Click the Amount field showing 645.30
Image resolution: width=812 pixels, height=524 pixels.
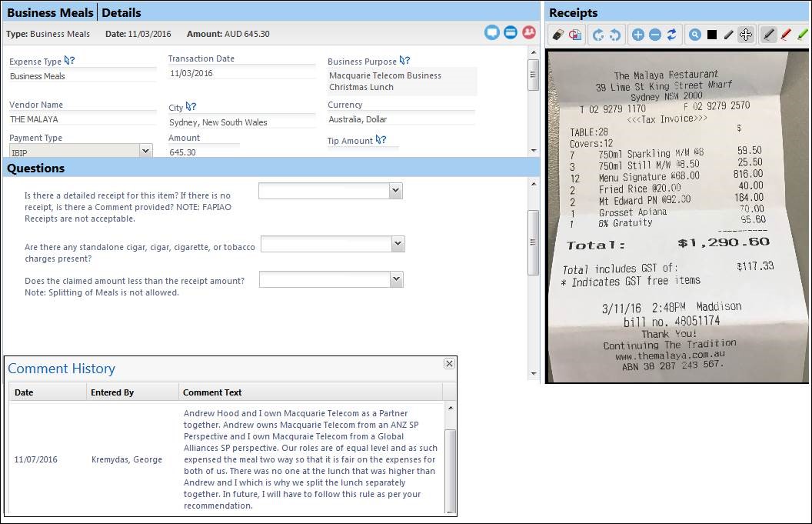(x=204, y=152)
